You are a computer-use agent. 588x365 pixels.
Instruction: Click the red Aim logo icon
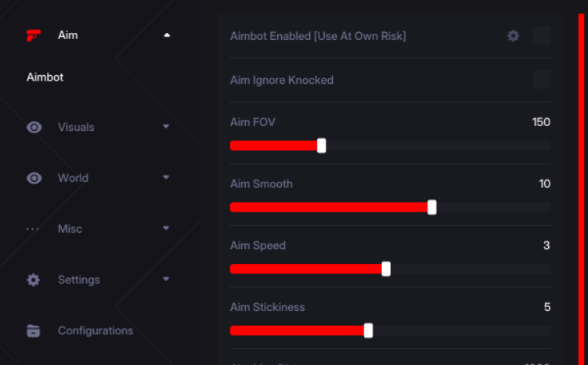click(34, 35)
